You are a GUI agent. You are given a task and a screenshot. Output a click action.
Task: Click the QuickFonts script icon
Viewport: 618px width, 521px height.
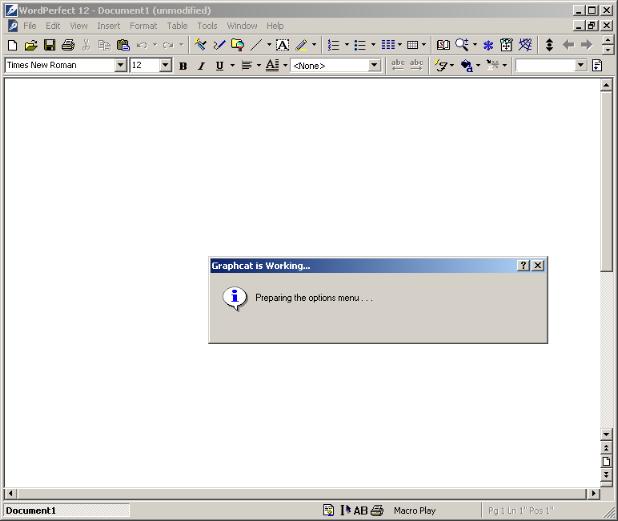point(441,65)
